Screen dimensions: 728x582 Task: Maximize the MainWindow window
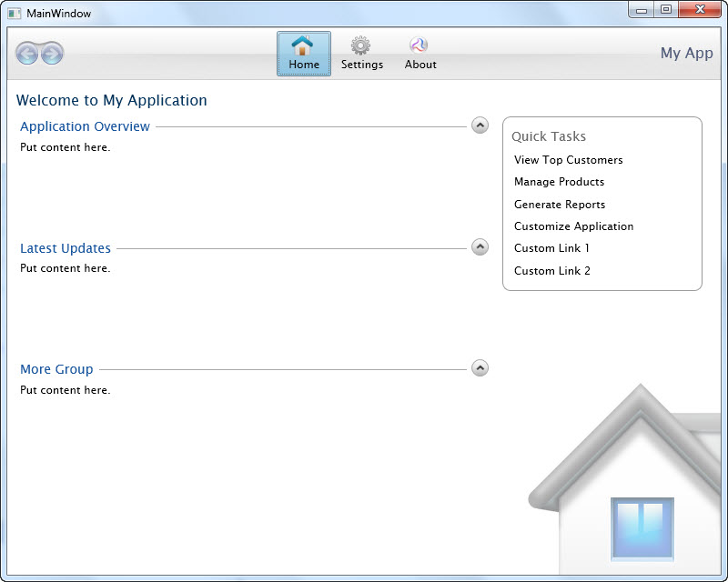(x=666, y=10)
